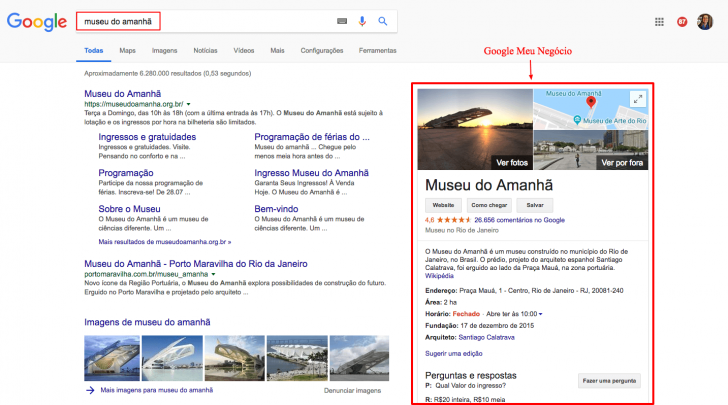728x405 pixels.
Task: Open third museum image thumbnail
Action: [235, 358]
